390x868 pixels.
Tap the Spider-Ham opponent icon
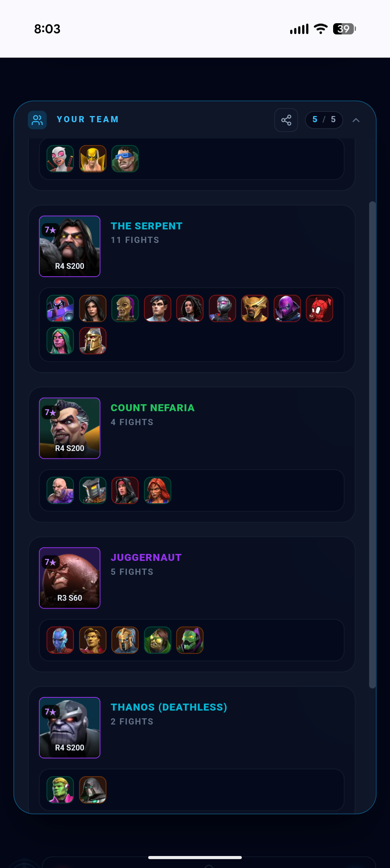(320, 309)
